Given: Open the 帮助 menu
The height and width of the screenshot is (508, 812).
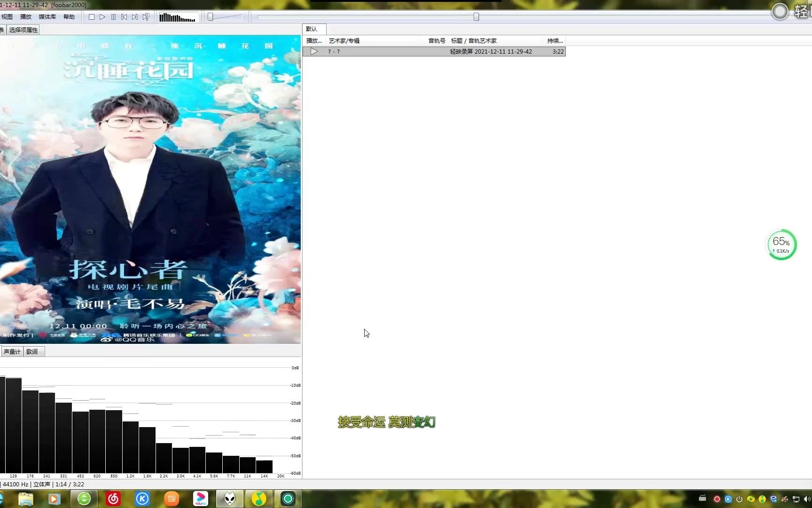Looking at the screenshot, I should tap(69, 17).
